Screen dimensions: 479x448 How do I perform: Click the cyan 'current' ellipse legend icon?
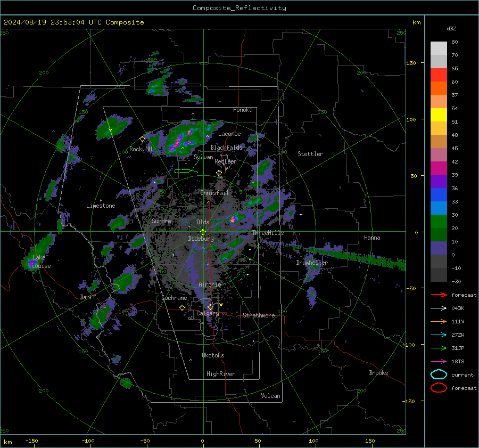439,374
